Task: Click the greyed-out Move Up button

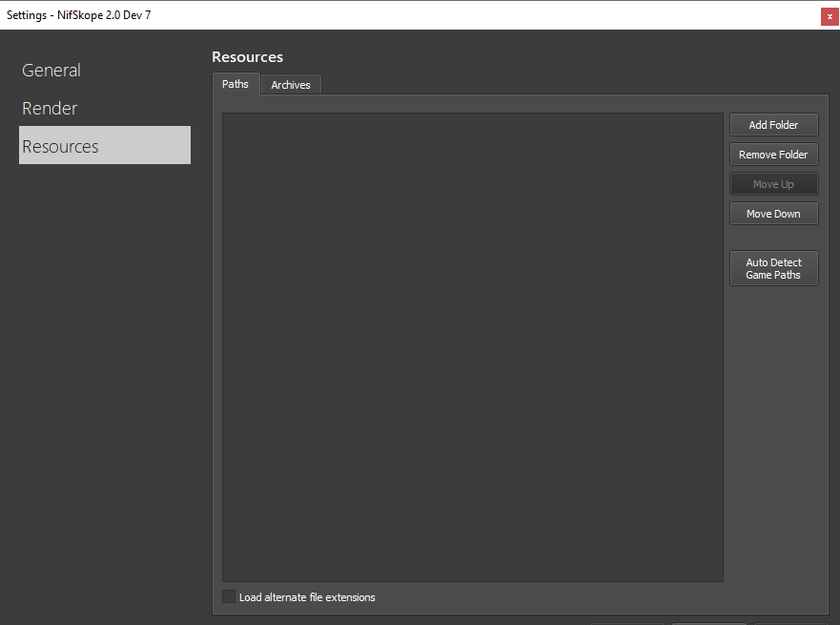Action: 773,184
